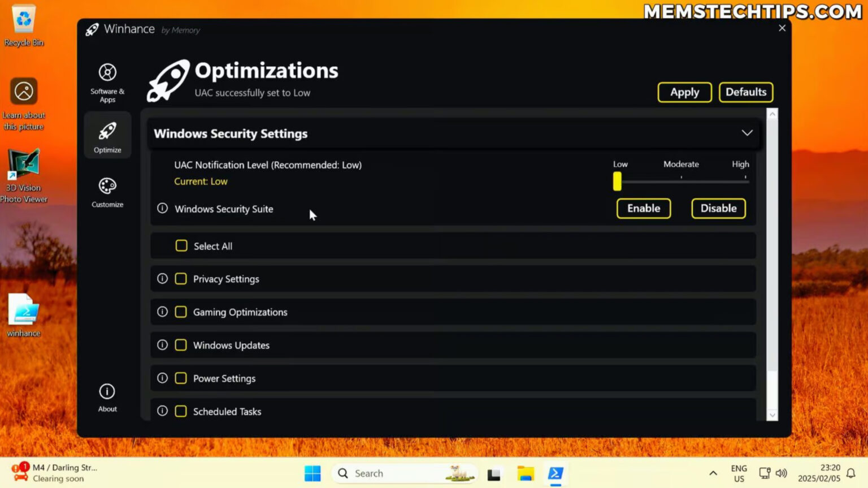Open the notification bell in the system tray
This screenshot has width=868, height=488.
click(850, 473)
